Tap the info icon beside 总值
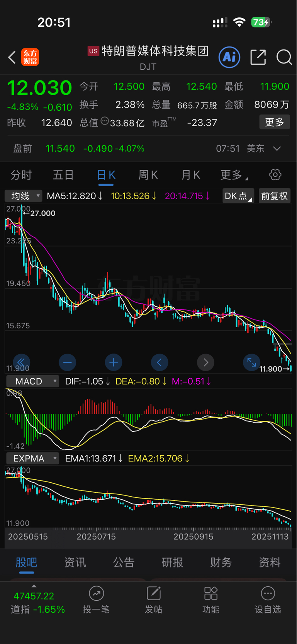Screen dimensions: 297x644 click(x=105, y=121)
